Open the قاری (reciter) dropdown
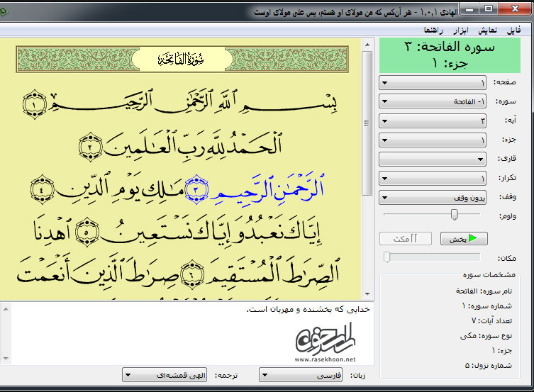The image size is (534, 392). click(x=433, y=159)
